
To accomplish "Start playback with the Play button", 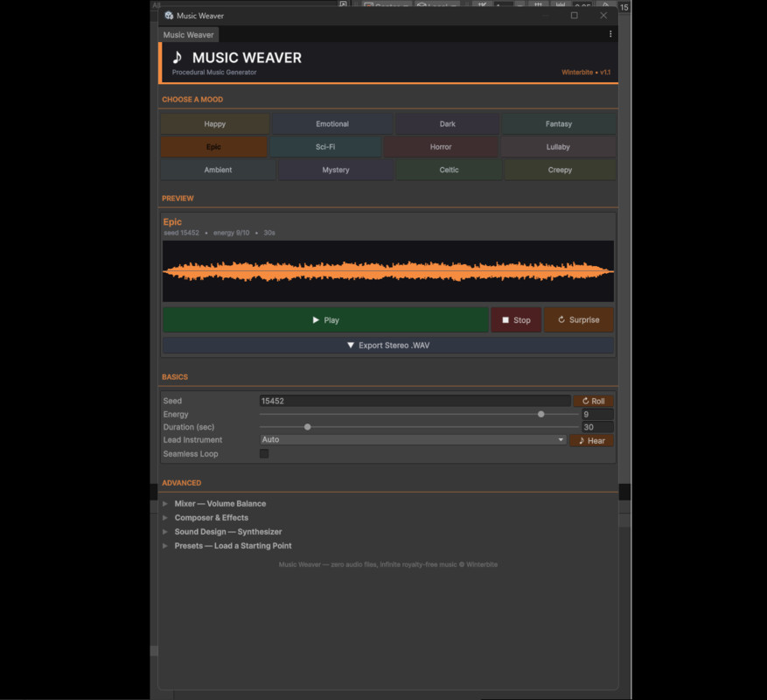I will [x=326, y=320].
